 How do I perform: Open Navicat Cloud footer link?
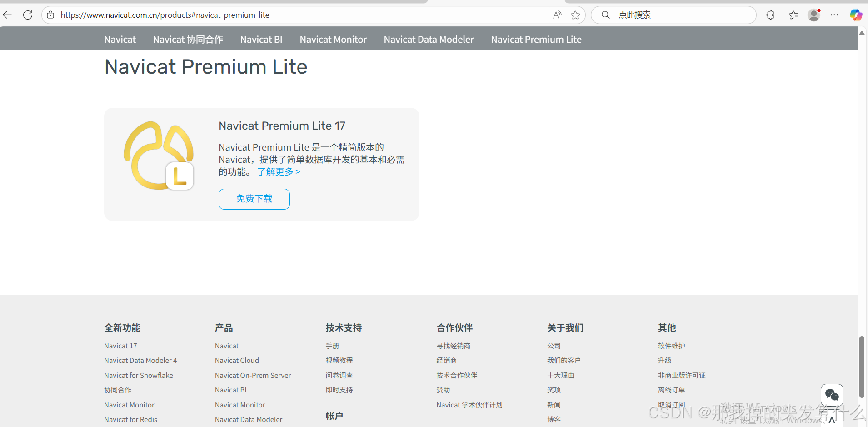(237, 361)
